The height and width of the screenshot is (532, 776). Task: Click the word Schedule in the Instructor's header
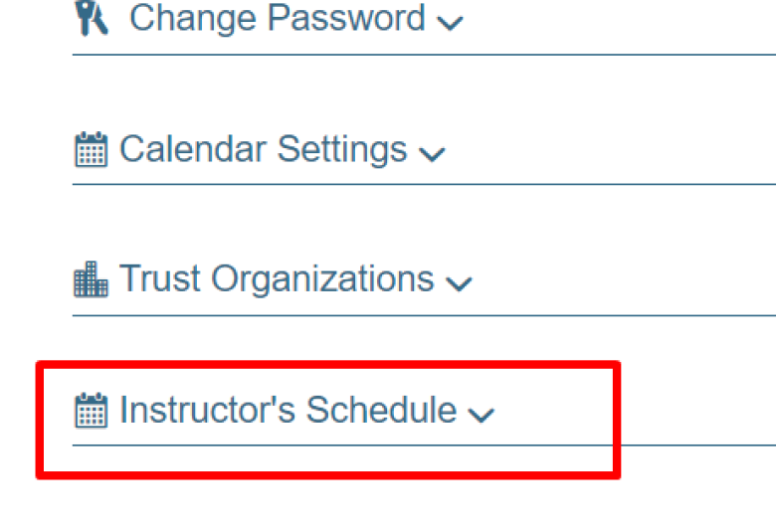(x=381, y=410)
